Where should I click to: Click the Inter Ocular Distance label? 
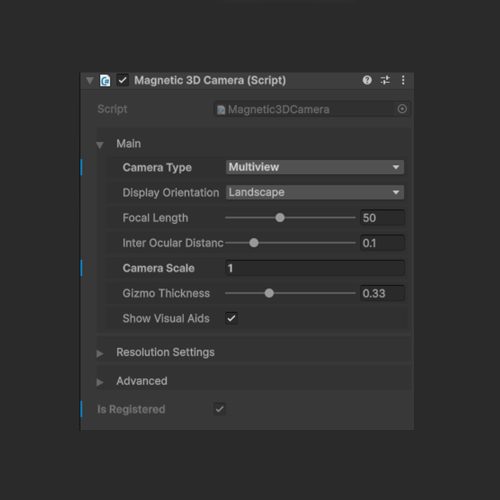click(x=173, y=243)
